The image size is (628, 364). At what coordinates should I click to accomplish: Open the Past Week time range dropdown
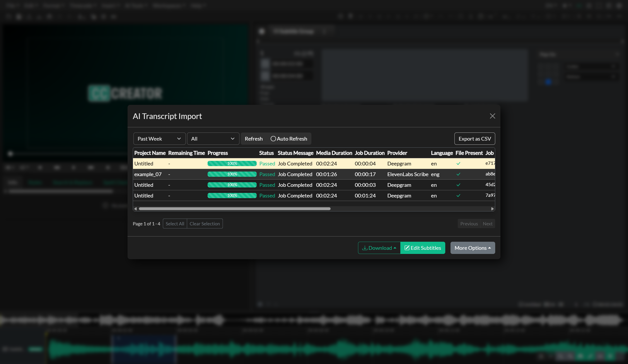coord(159,139)
